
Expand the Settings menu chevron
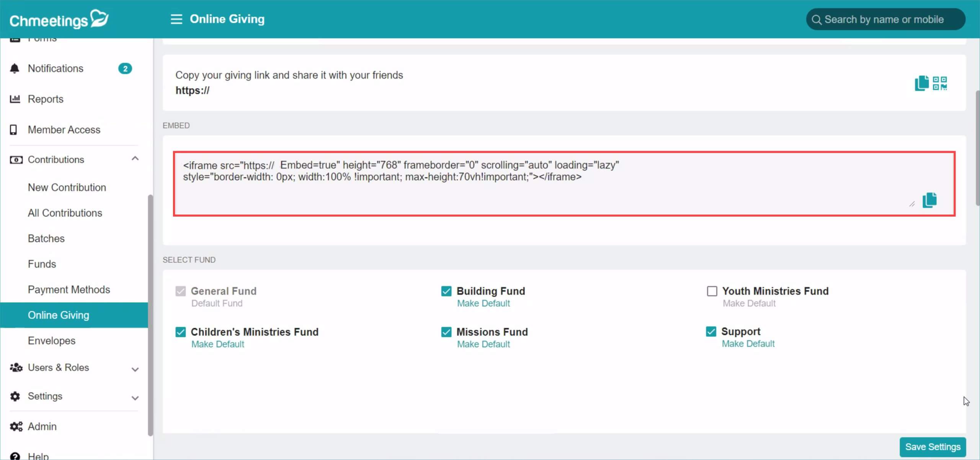tap(135, 398)
